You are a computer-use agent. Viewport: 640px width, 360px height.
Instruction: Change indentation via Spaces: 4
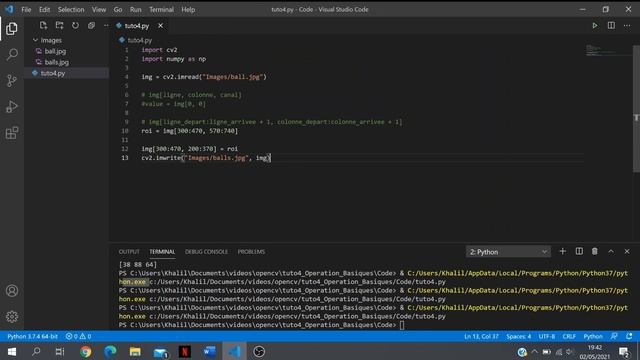pos(519,336)
